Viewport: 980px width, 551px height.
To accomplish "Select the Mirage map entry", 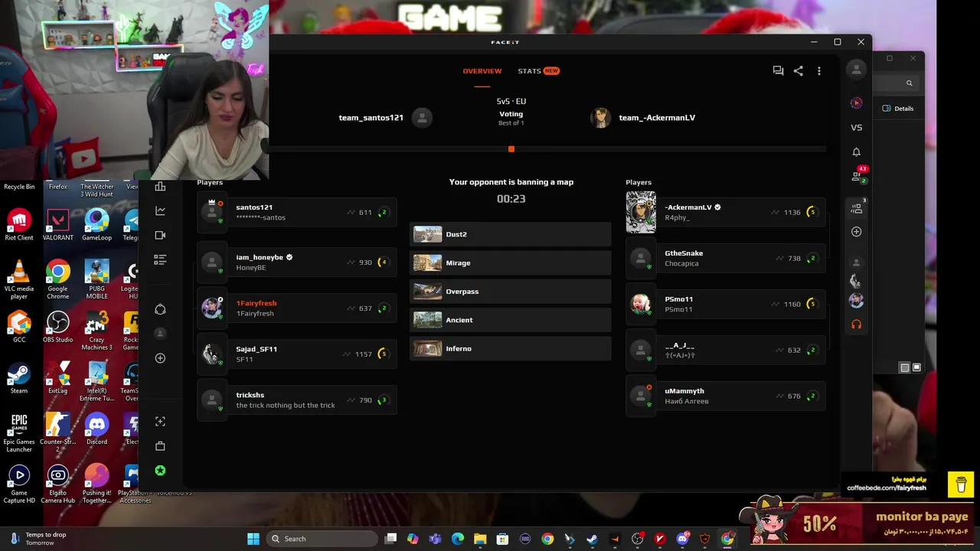I will (511, 262).
